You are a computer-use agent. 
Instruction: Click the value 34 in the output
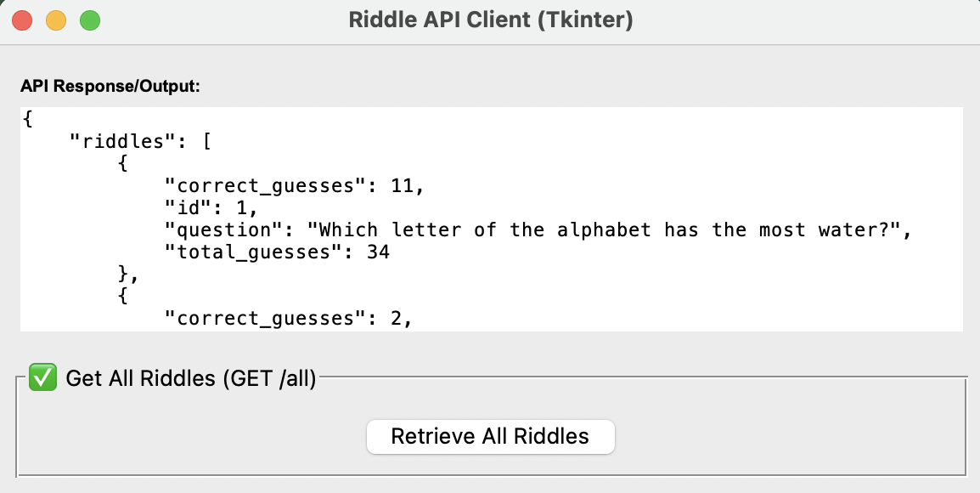tap(378, 252)
